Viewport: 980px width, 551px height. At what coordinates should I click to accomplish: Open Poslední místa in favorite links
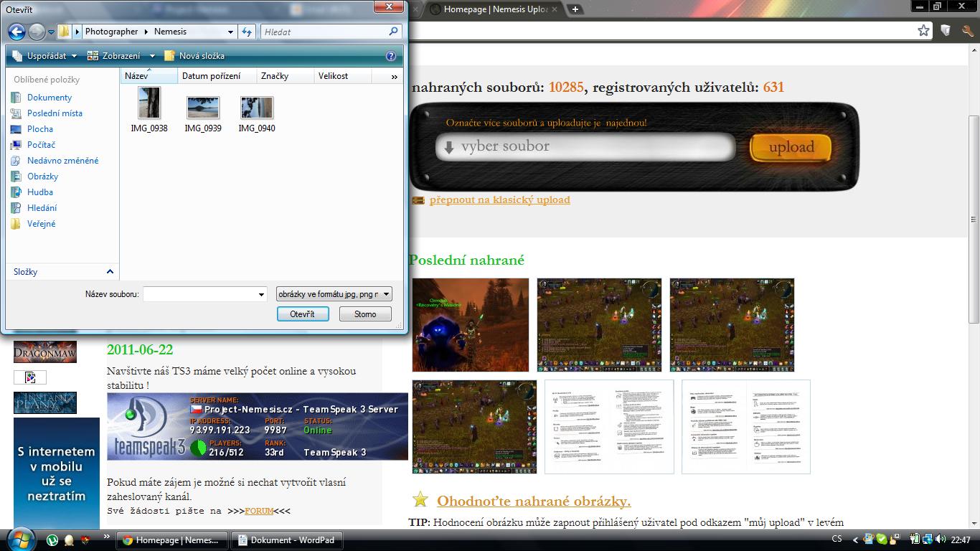[55, 113]
